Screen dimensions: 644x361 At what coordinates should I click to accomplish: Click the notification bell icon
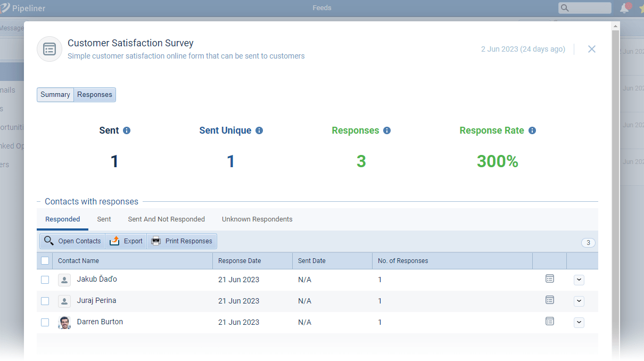click(624, 8)
